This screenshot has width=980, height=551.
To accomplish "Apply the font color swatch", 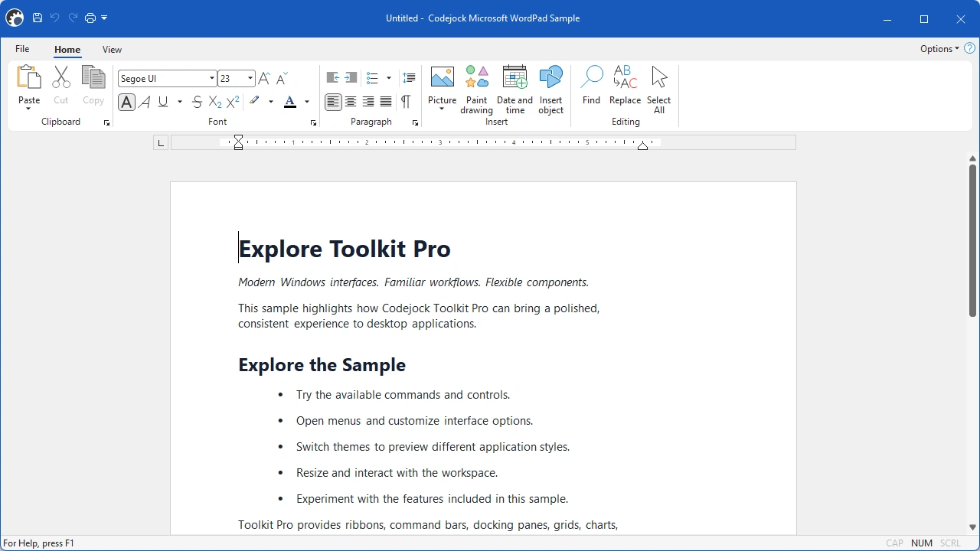I will 290,102.
